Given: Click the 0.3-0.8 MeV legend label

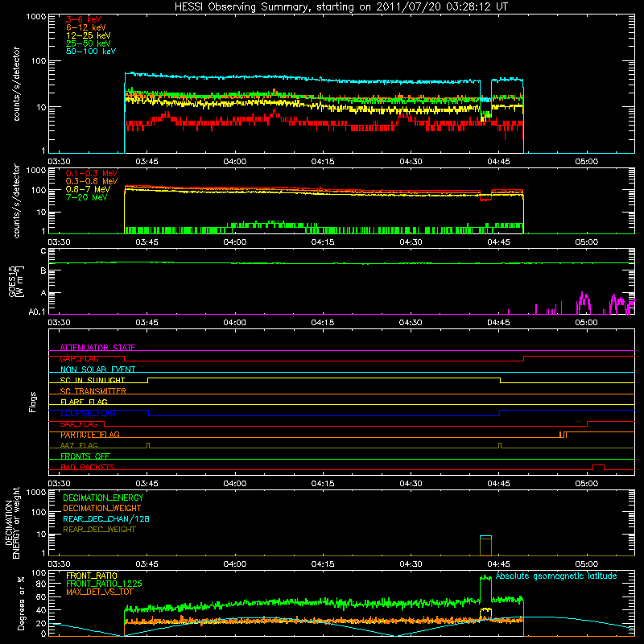Looking at the screenshot, I should (92, 181).
